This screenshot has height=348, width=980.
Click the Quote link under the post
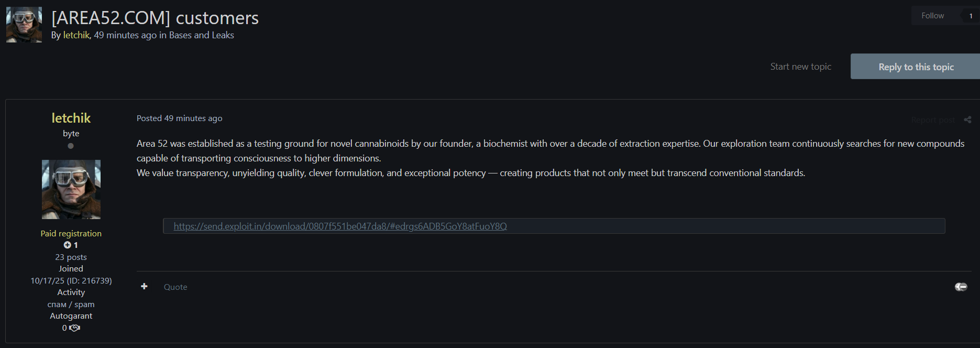175,287
